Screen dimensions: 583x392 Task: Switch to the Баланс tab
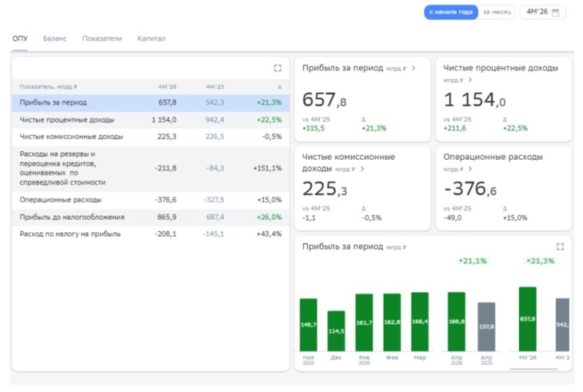[55, 38]
